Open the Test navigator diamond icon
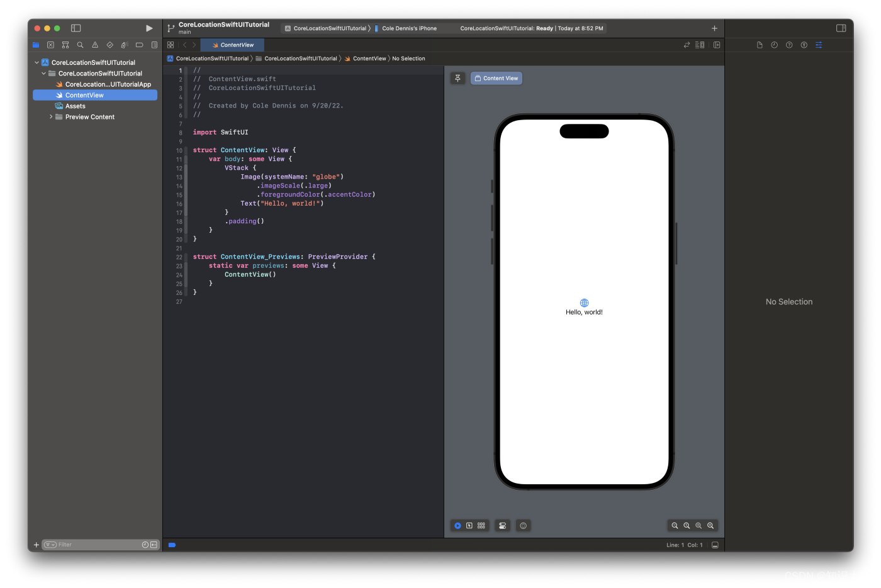The height and width of the screenshot is (588, 881). pyautogui.click(x=110, y=45)
